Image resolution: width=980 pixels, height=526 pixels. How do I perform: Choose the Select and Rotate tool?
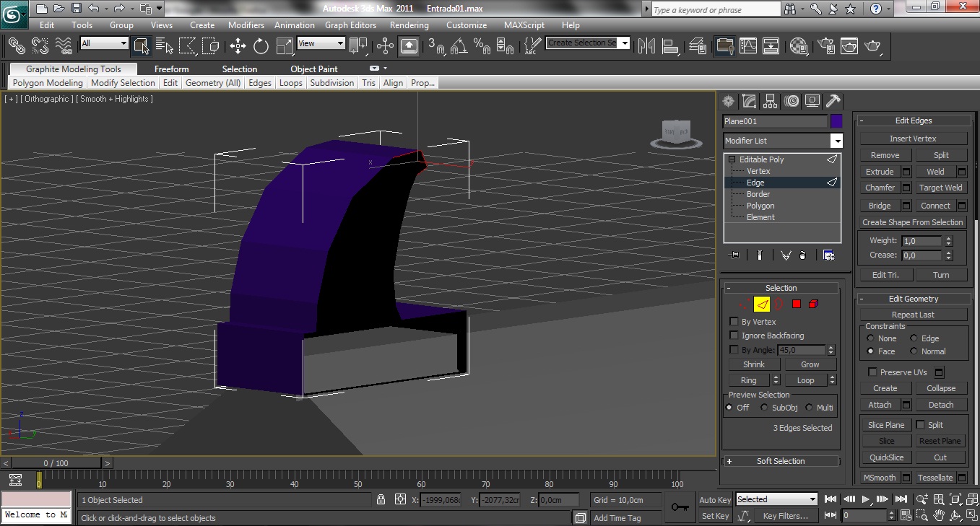click(x=261, y=46)
